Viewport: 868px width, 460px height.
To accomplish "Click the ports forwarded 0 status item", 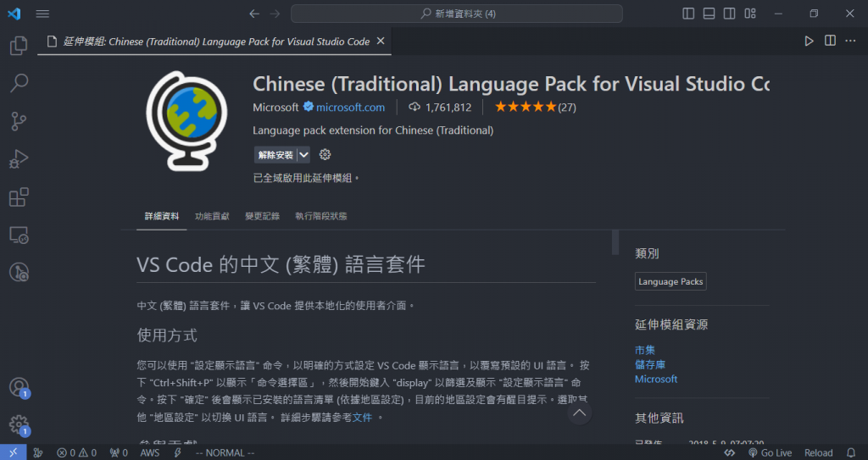I will click(119, 453).
